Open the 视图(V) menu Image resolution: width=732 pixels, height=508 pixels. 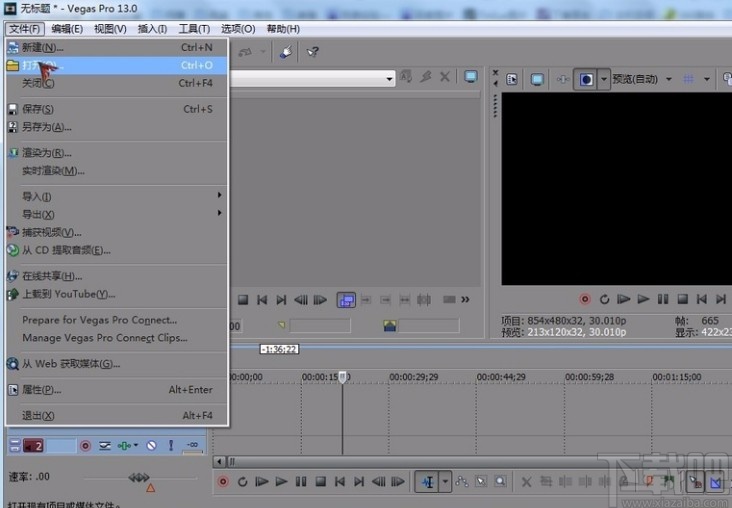[110, 29]
